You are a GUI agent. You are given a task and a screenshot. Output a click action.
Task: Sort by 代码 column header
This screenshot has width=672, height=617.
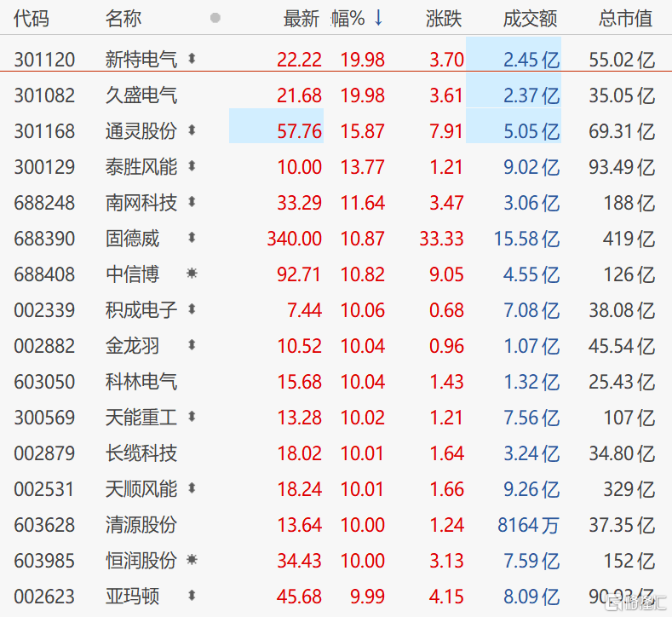coord(32,19)
